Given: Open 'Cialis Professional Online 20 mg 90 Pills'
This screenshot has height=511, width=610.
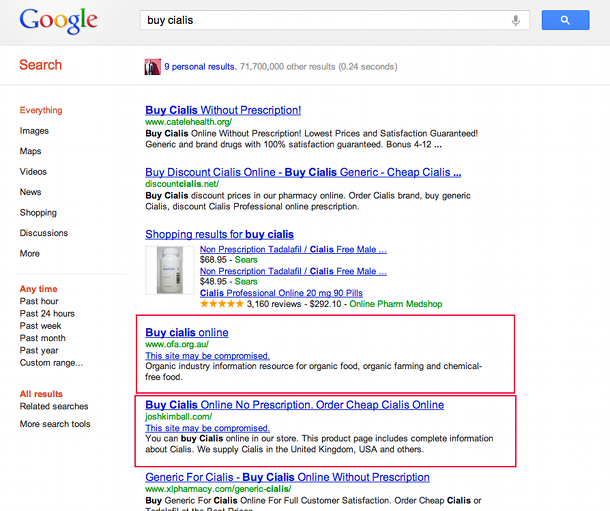Looking at the screenshot, I should point(281,293).
